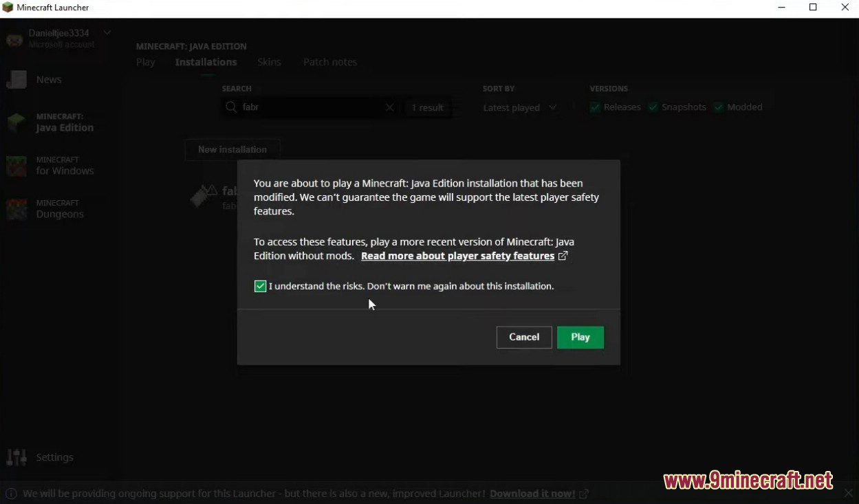Click the New installation button

pos(232,149)
